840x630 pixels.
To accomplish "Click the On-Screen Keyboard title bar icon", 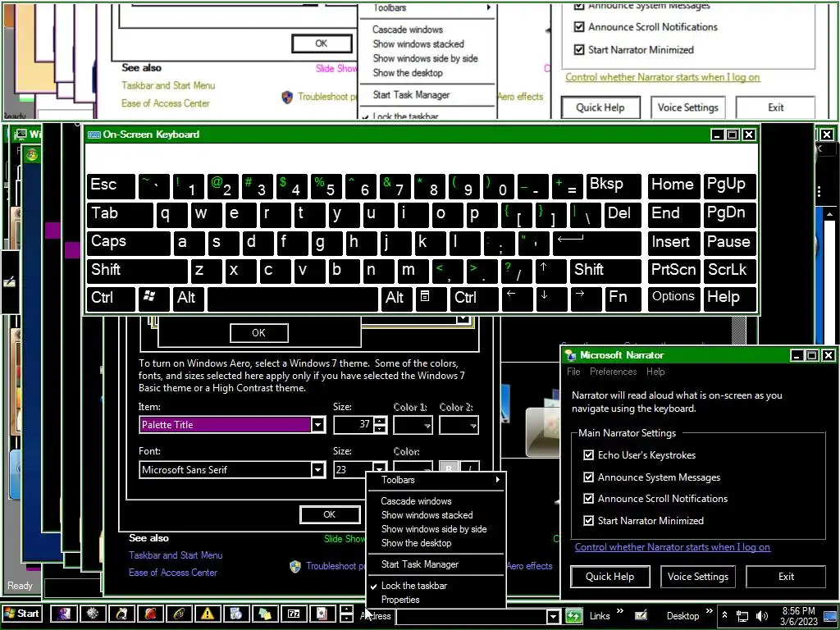I will (x=94, y=135).
